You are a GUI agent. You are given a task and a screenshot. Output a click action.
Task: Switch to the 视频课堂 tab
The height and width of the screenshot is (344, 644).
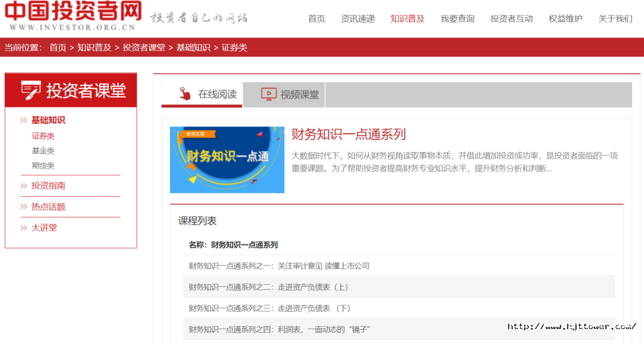coord(284,94)
